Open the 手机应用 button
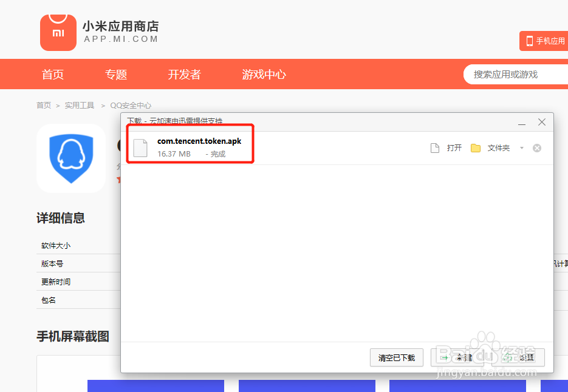 544,41
